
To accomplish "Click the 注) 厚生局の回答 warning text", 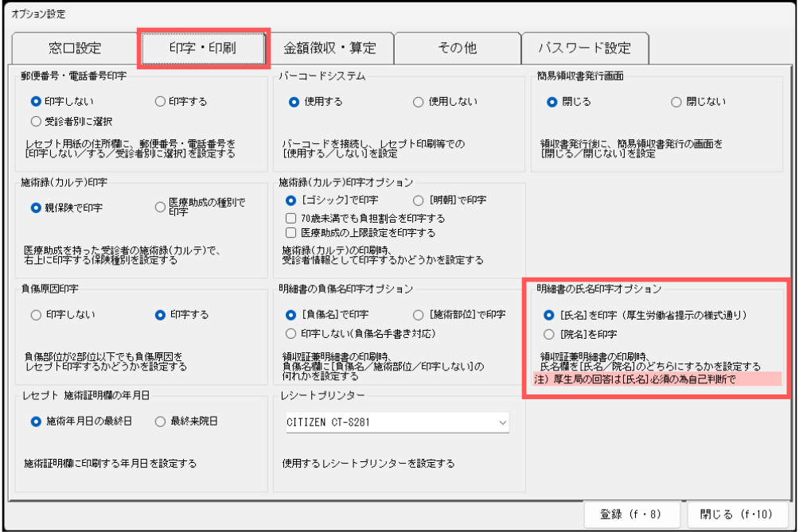I will (x=657, y=379).
